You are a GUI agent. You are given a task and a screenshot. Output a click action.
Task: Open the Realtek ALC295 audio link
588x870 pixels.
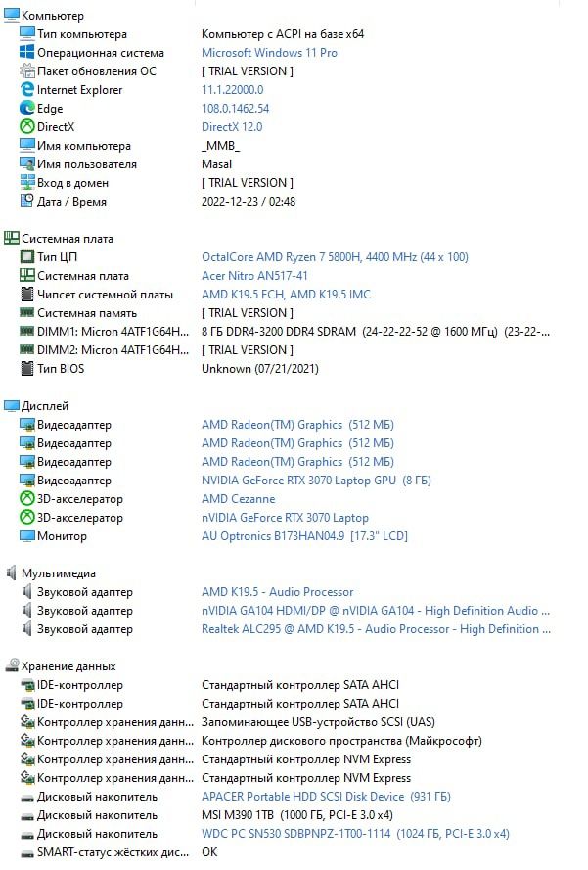(x=376, y=628)
